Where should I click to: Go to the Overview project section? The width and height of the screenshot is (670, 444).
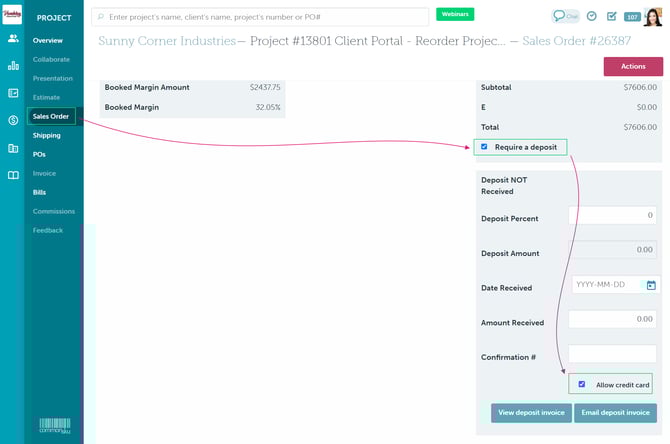tap(47, 40)
